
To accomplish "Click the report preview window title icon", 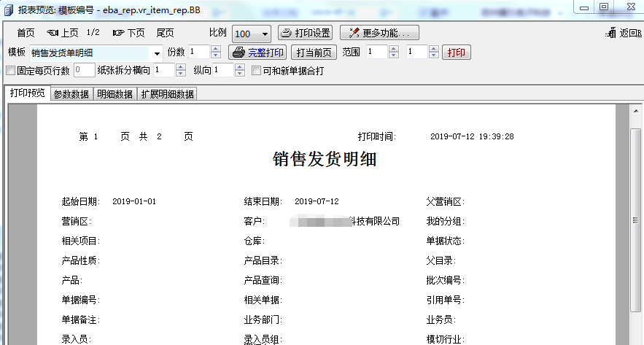I will tap(7, 7).
